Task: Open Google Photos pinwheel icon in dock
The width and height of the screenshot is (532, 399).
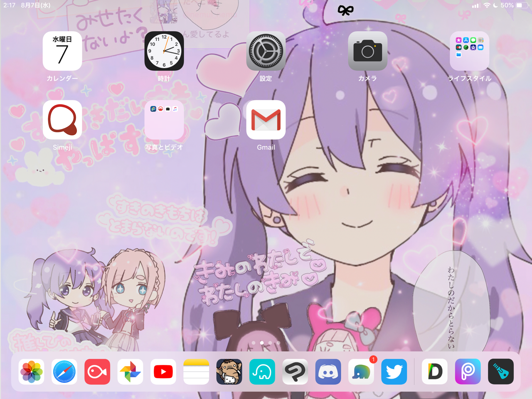Action: 130,372
